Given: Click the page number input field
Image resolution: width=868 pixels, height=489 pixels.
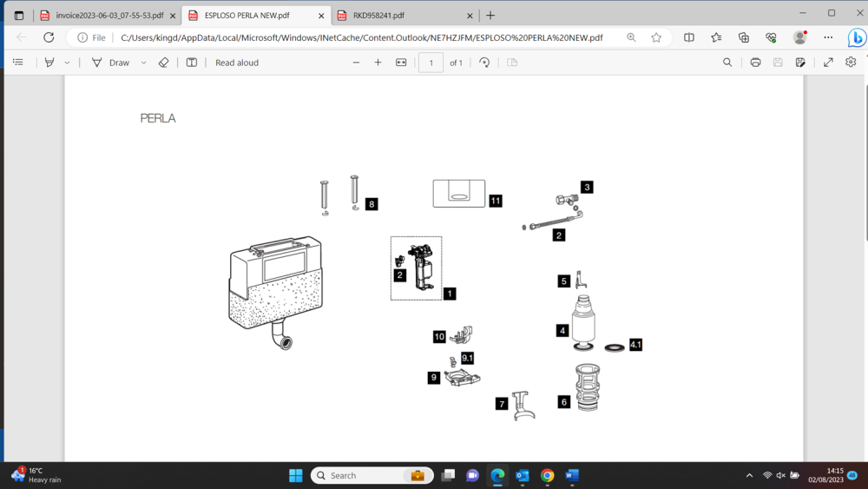Looking at the screenshot, I should [431, 63].
